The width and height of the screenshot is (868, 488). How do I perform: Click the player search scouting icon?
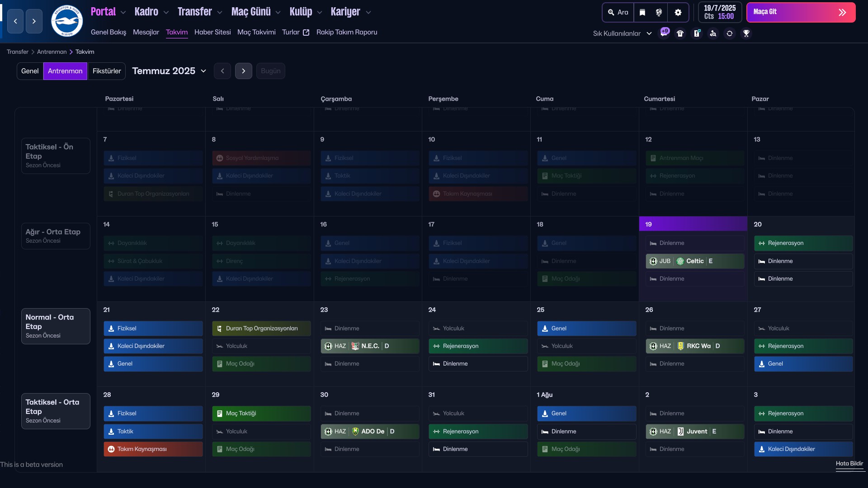(x=713, y=33)
